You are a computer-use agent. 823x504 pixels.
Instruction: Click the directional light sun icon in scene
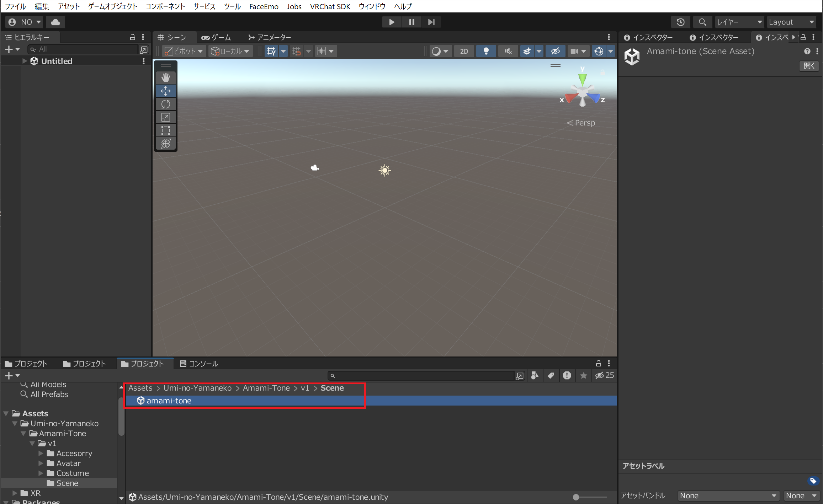384,171
